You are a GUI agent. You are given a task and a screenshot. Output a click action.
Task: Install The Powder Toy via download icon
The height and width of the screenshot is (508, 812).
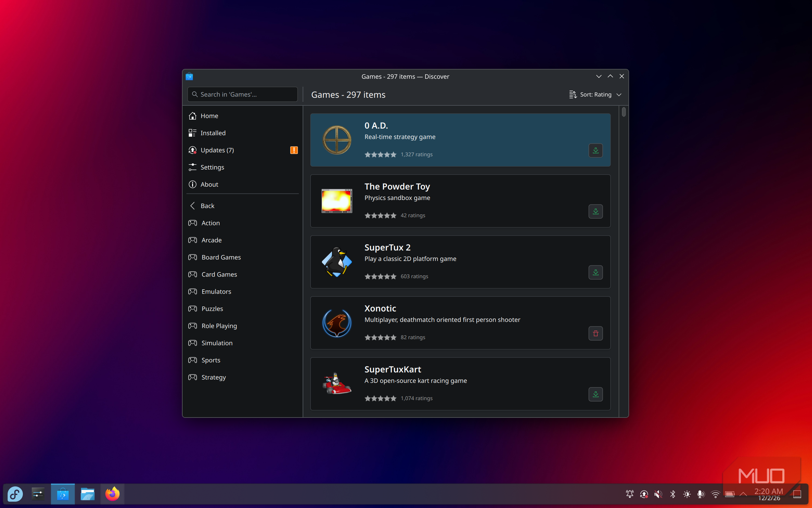(595, 211)
